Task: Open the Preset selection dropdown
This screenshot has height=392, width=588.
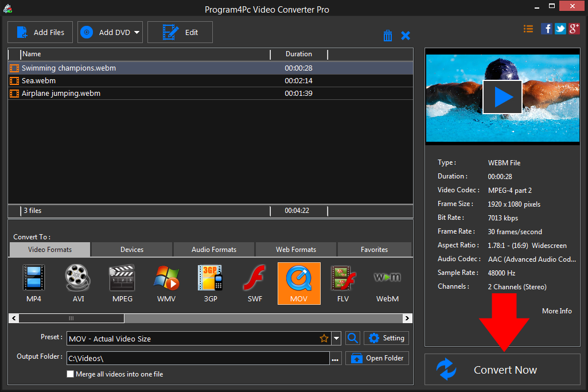Action: 336,338
